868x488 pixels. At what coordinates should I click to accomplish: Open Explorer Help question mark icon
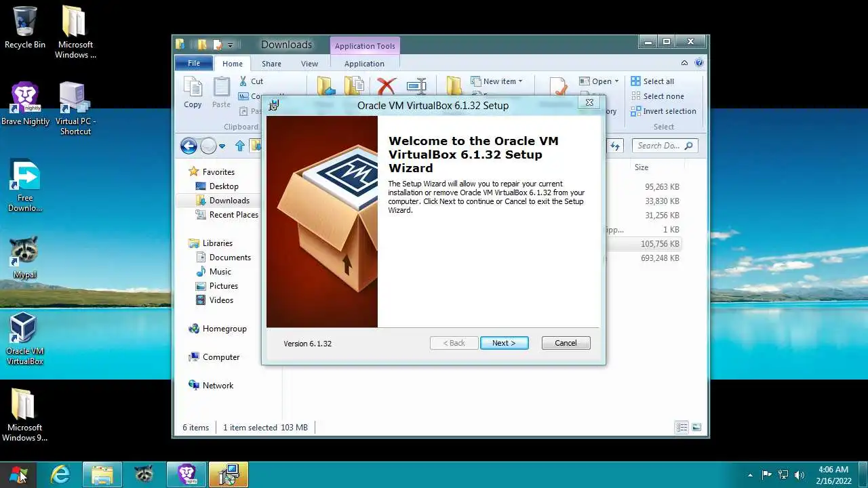(698, 63)
